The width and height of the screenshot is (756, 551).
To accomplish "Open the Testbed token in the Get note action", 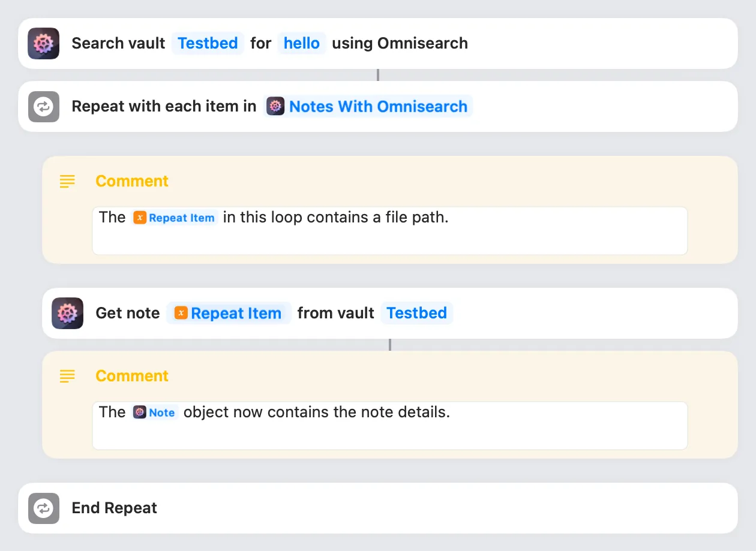I will pos(416,313).
